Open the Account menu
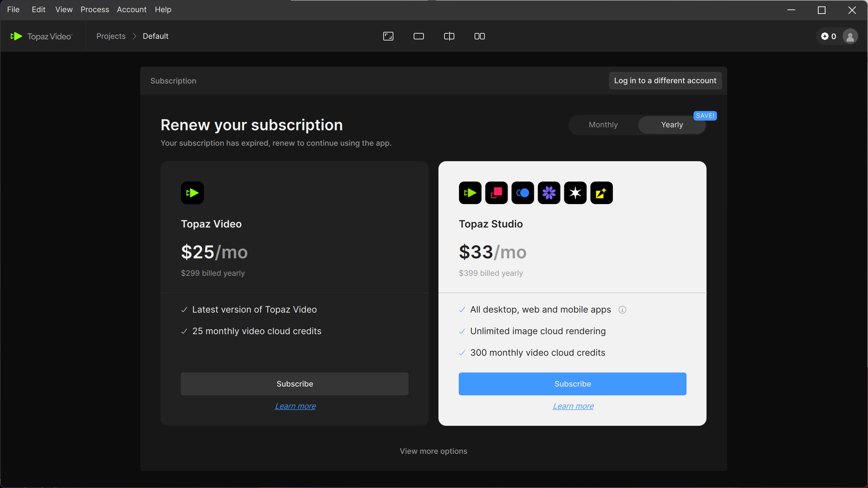The width and height of the screenshot is (868, 488). (131, 10)
